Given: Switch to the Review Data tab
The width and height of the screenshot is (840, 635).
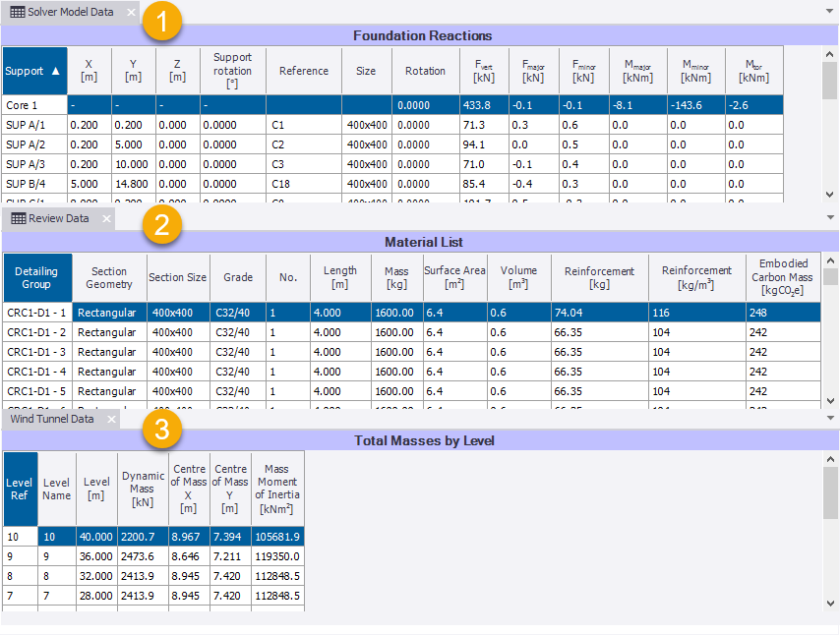Looking at the screenshot, I should 58,218.
